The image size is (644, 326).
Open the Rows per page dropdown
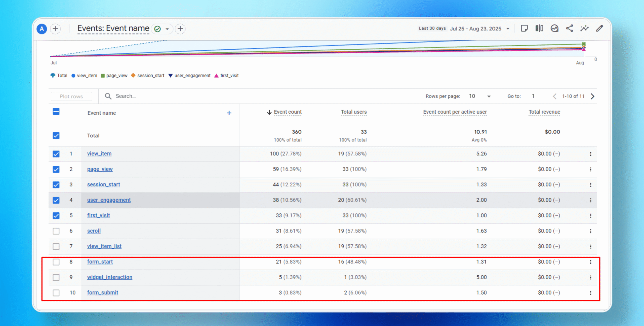click(480, 96)
